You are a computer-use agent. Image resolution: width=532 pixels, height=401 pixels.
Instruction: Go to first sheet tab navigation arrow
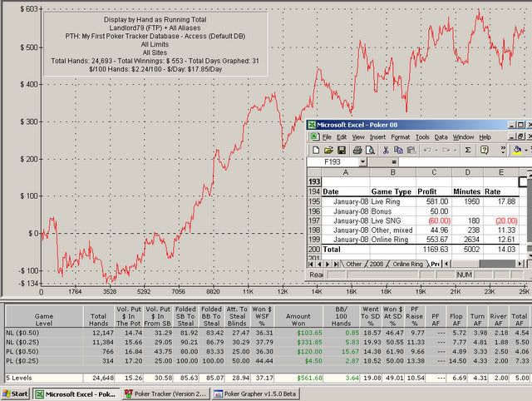(x=311, y=264)
